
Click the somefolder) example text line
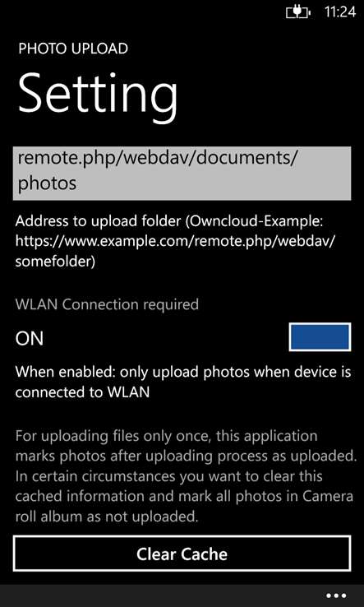pyautogui.click(x=55, y=262)
